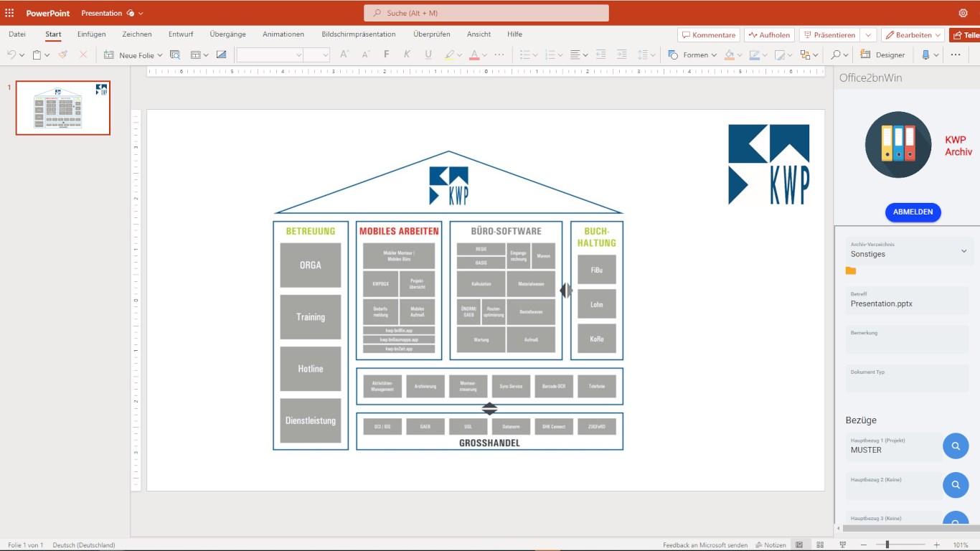This screenshot has height=551, width=980.
Task: Switch to slide sorter view icon
Action: coord(819,545)
